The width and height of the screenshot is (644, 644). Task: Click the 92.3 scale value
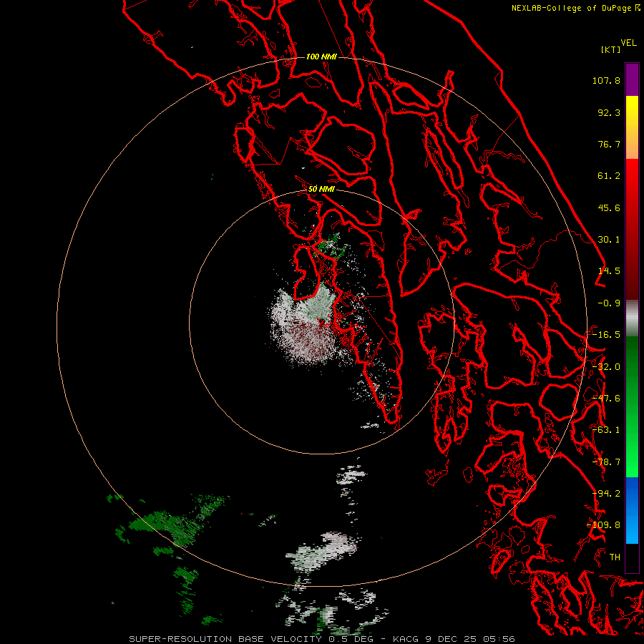pyautogui.click(x=609, y=112)
